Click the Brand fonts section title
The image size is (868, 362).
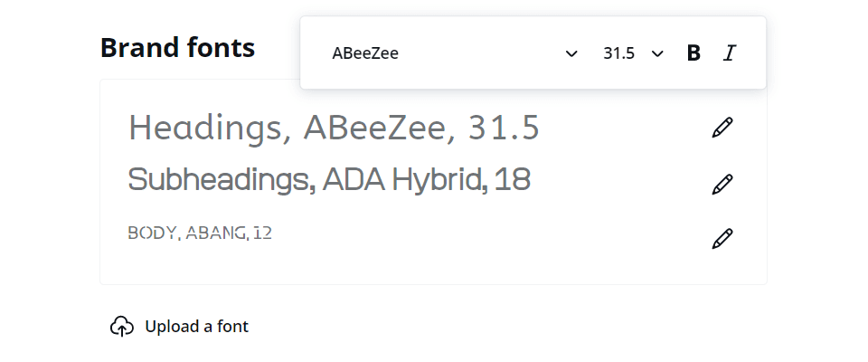[x=177, y=47]
